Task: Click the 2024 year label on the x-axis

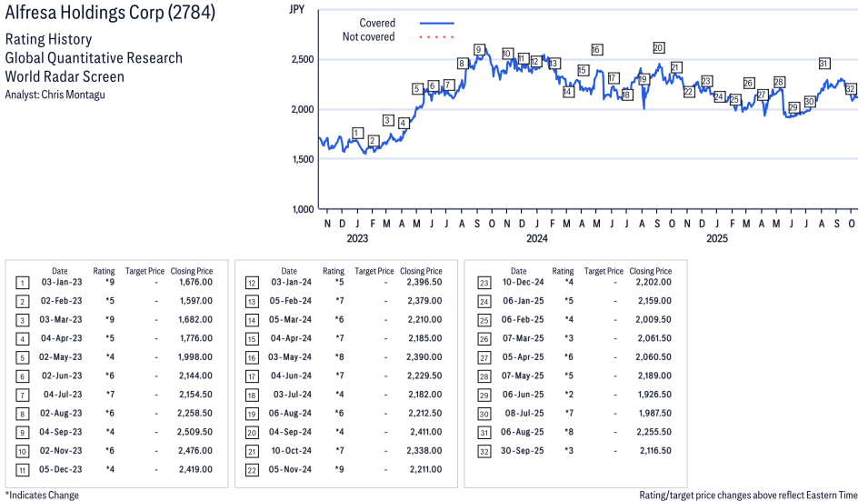Action: click(536, 239)
